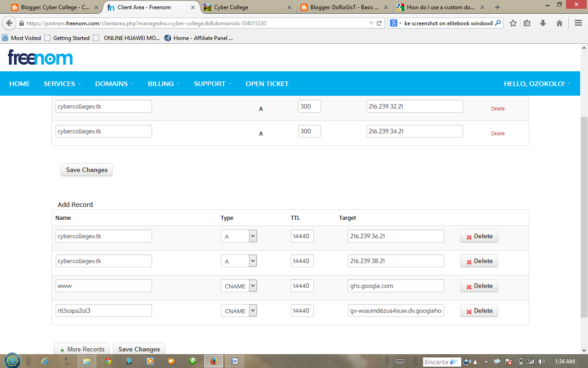The height and width of the screenshot is (368, 588).
Task: Open the Firefox hamburger menu
Action: pos(578,23)
